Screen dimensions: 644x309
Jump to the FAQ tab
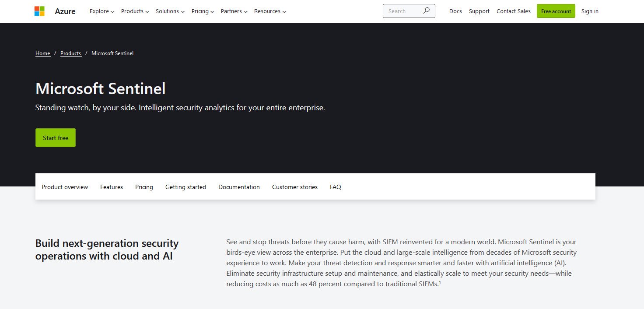click(x=336, y=187)
